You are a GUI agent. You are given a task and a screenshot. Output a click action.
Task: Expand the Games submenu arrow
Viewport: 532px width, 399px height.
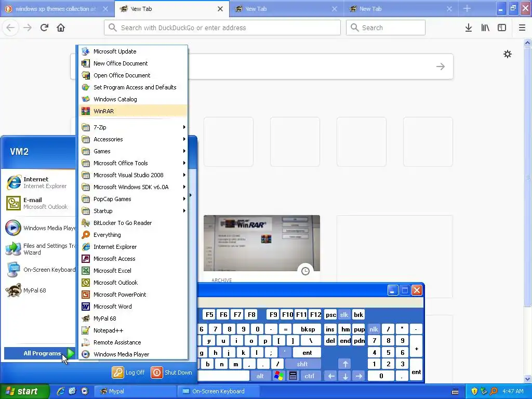[x=184, y=151]
